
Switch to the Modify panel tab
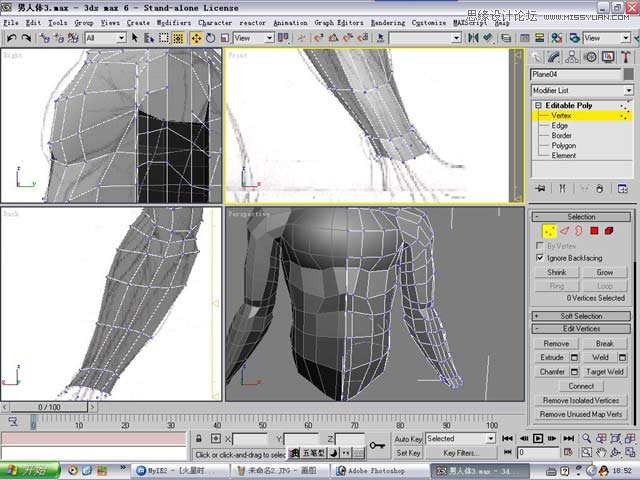click(x=554, y=57)
